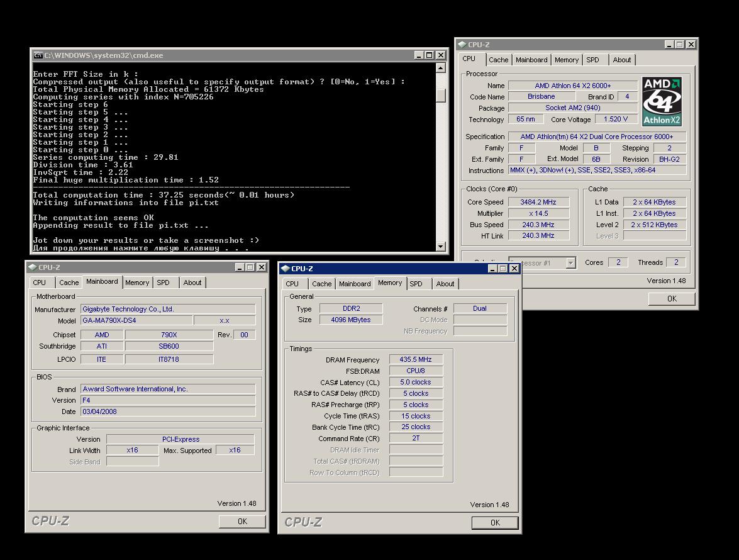Image resolution: width=739 pixels, height=560 pixels.
Task: Click the Channels # value Dual
Action: pyautogui.click(x=480, y=308)
